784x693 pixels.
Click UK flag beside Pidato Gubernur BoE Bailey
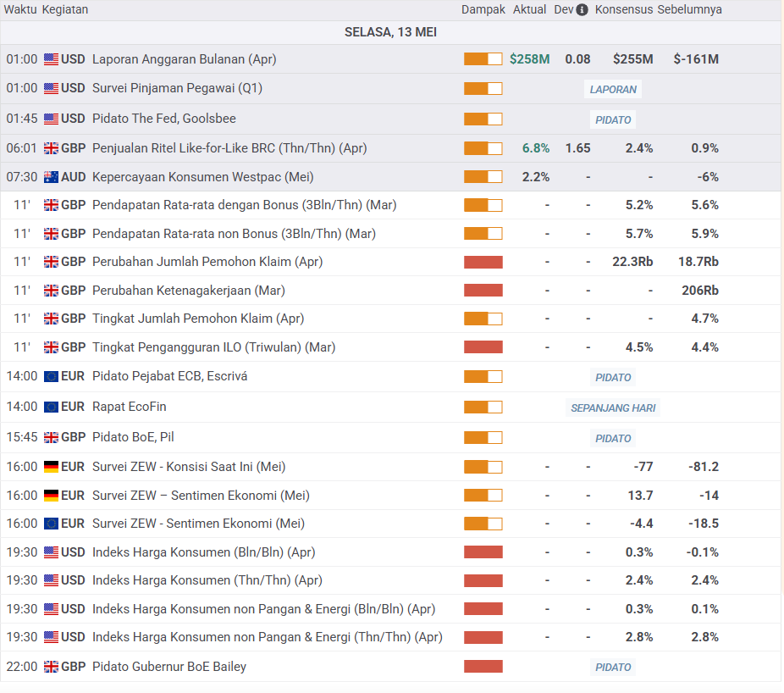(x=51, y=667)
